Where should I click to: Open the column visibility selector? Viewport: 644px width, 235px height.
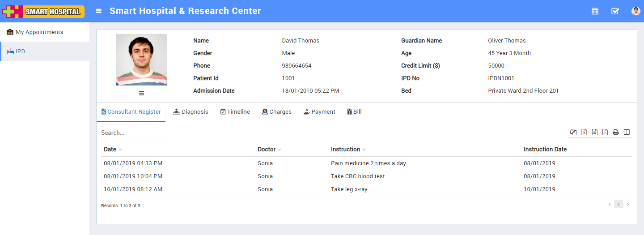[x=627, y=132]
